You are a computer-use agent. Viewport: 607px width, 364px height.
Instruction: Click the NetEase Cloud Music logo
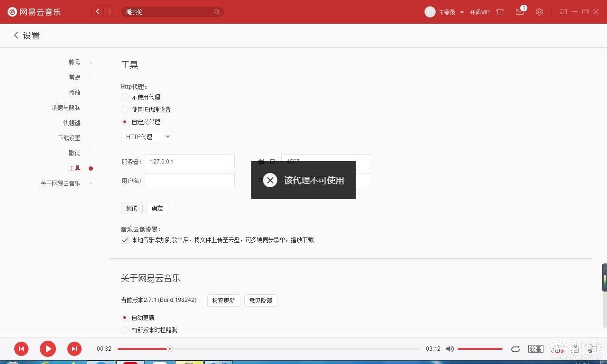pyautogui.click(x=34, y=12)
